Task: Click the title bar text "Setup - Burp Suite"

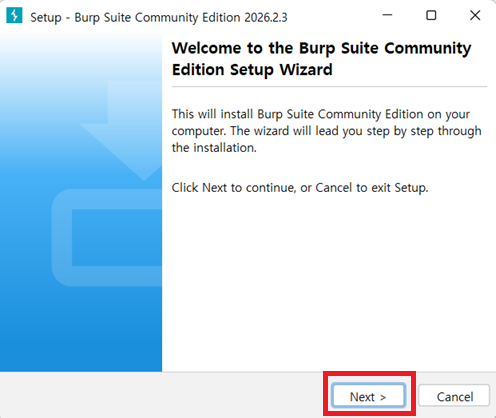Action: [81, 18]
